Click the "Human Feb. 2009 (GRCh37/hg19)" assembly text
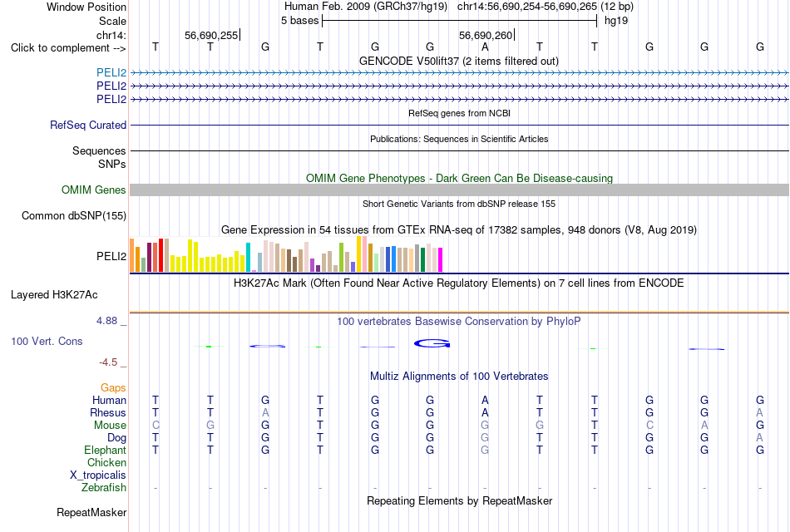This screenshot has width=790, height=532. 366,7
